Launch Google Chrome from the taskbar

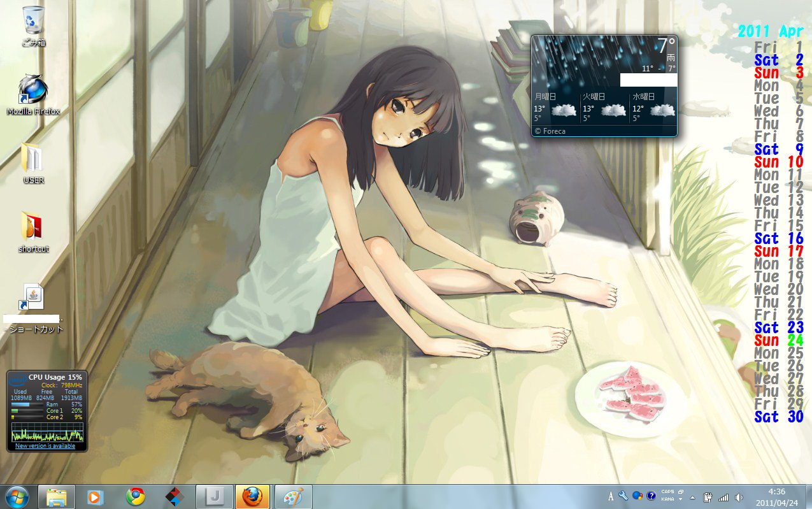(135, 497)
